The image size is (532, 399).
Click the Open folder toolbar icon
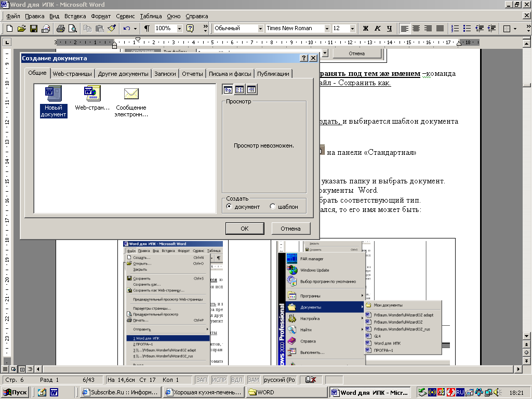21,29
